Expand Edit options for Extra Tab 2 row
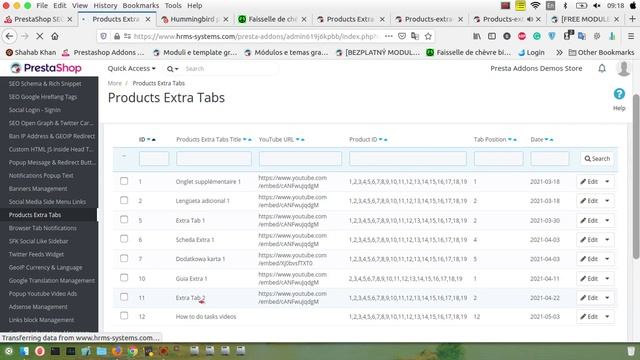This screenshot has width=640, height=360. (x=607, y=298)
